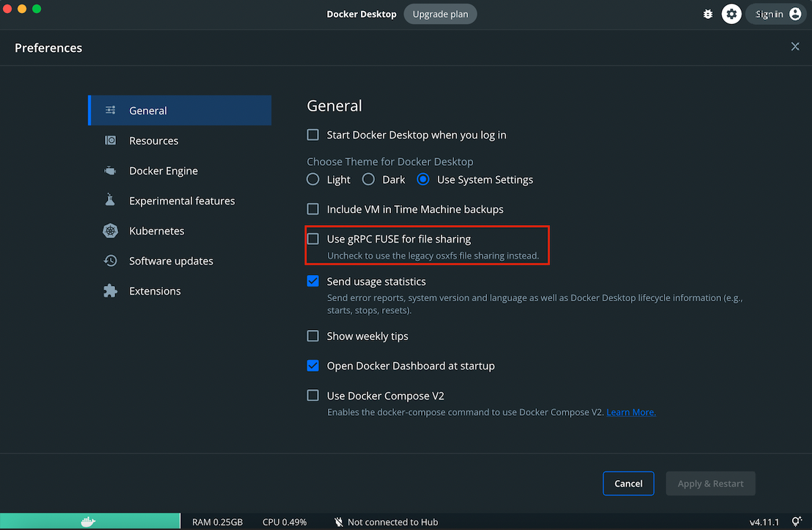Click the bug report icon in the top bar
Image resolution: width=812 pixels, height=530 pixels.
point(707,13)
